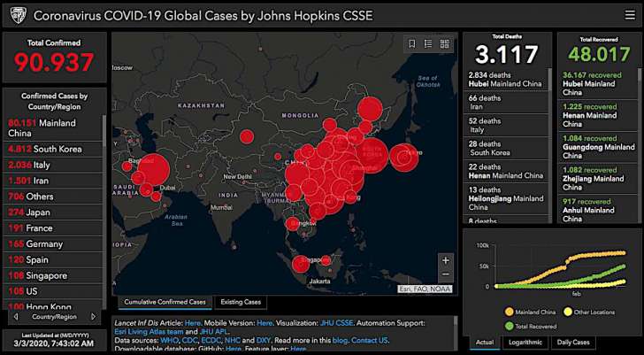This screenshot has width=644, height=355.
Task: Select Mainland China in the country list
Action: tap(52, 127)
